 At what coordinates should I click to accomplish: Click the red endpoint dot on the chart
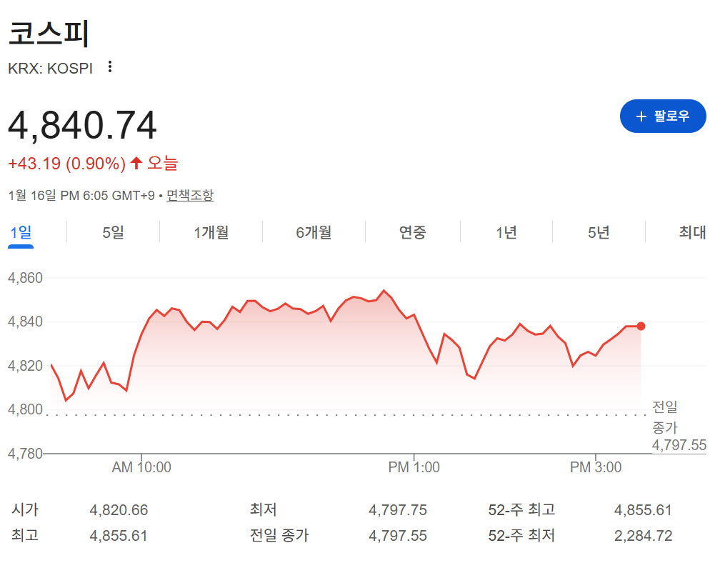pos(641,327)
